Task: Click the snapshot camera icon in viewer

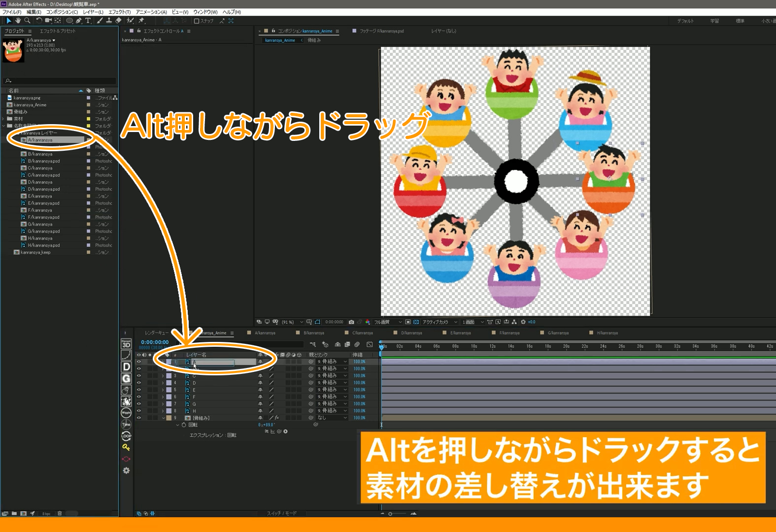Action: (351, 322)
